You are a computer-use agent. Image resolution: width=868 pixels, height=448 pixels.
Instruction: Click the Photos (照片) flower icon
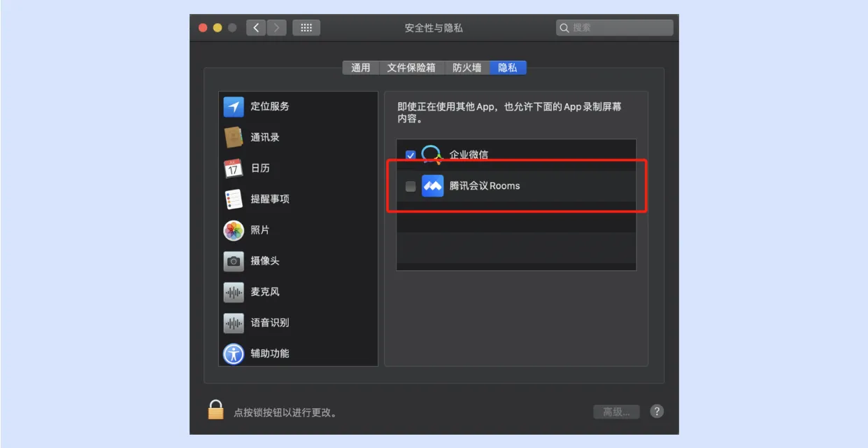click(x=234, y=230)
